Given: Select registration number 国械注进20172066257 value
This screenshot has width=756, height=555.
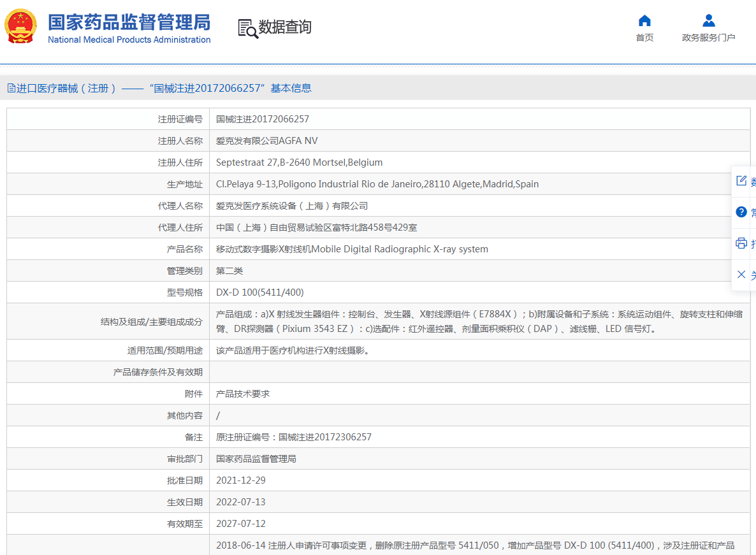Looking at the screenshot, I should click(x=263, y=119).
